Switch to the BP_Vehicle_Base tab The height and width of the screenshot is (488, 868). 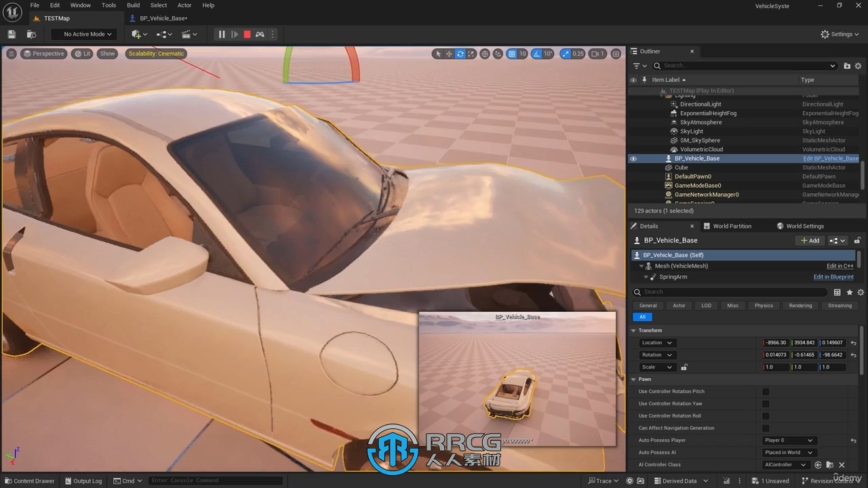[163, 18]
